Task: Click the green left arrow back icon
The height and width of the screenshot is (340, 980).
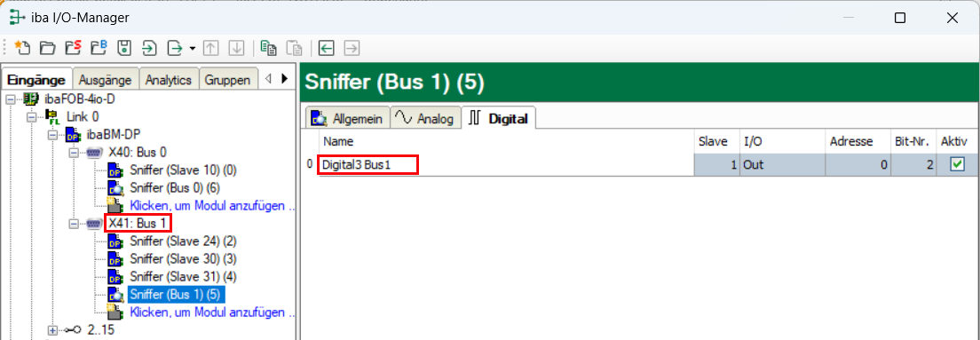Action: tap(327, 48)
